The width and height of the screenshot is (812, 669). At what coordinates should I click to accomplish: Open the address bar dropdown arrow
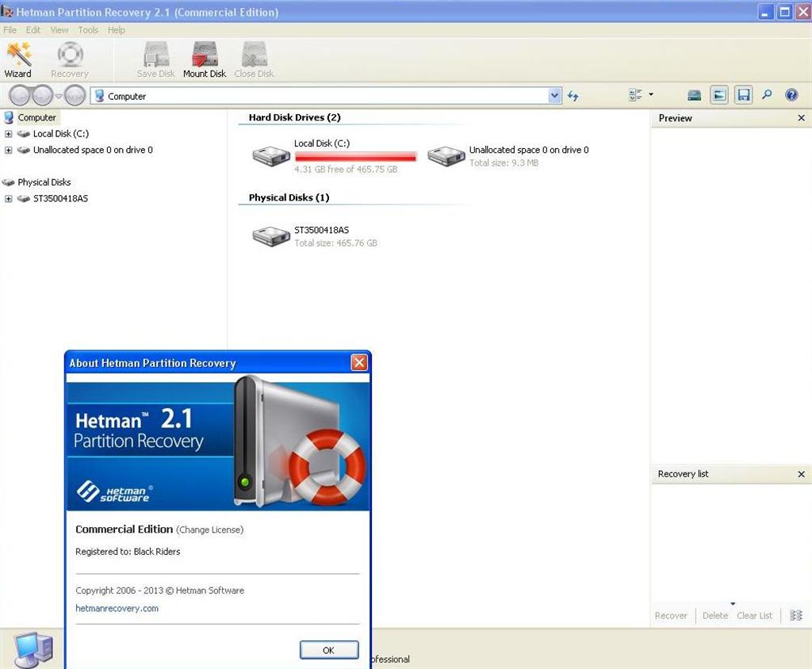click(x=554, y=96)
